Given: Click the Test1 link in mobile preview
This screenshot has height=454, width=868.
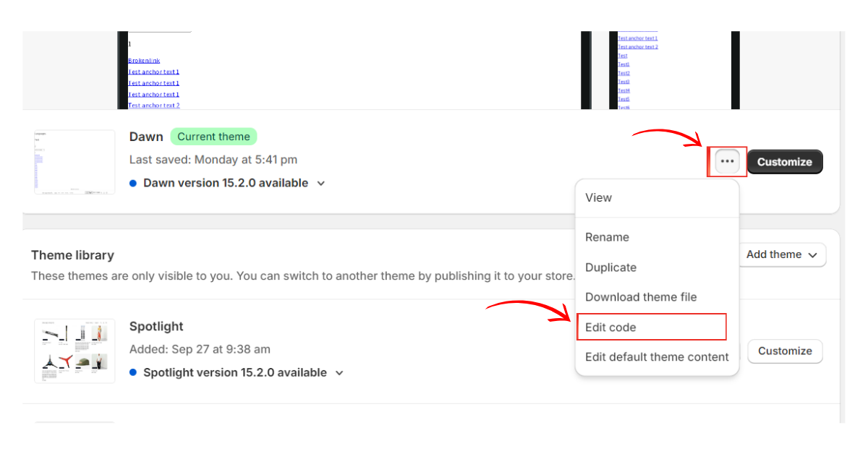Looking at the screenshot, I should 624,64.
